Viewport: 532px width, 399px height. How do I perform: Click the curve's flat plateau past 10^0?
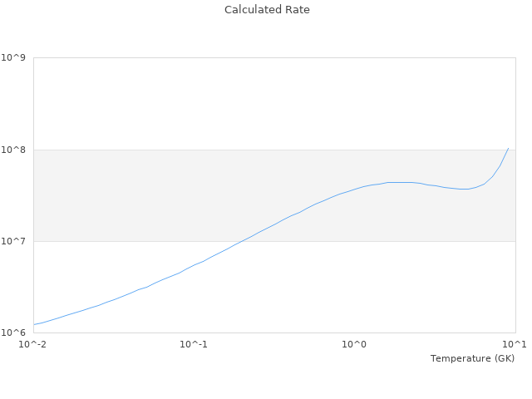tap(399, 182)
